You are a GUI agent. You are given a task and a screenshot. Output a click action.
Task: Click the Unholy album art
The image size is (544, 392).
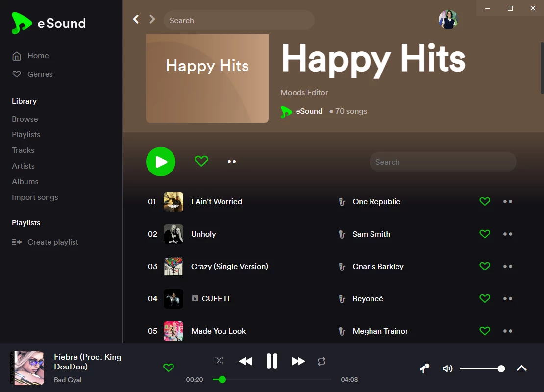pyautogui.click(x=173, y=234)
